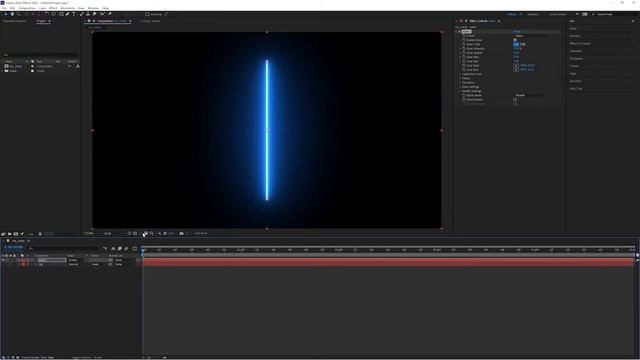Click the frame blending icon in timeline
Screen dimensions: 640x360
pos(120,248)
